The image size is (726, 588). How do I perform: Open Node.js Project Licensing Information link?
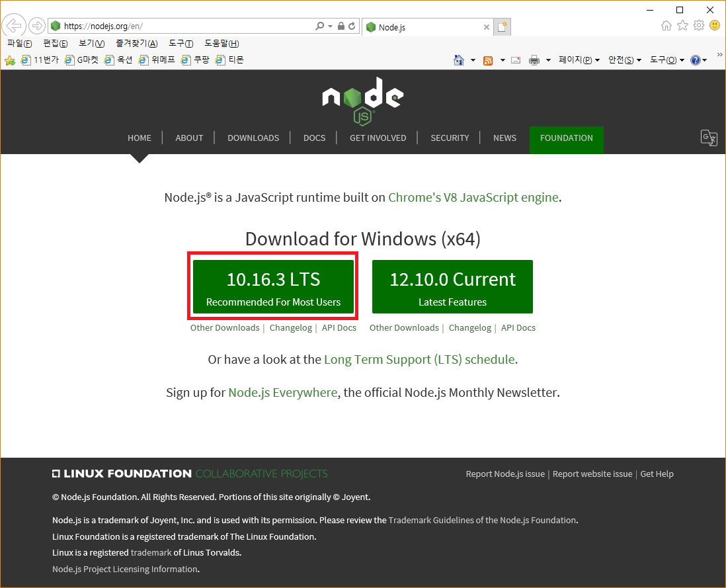pyautogui.click(x=125, y=569)
